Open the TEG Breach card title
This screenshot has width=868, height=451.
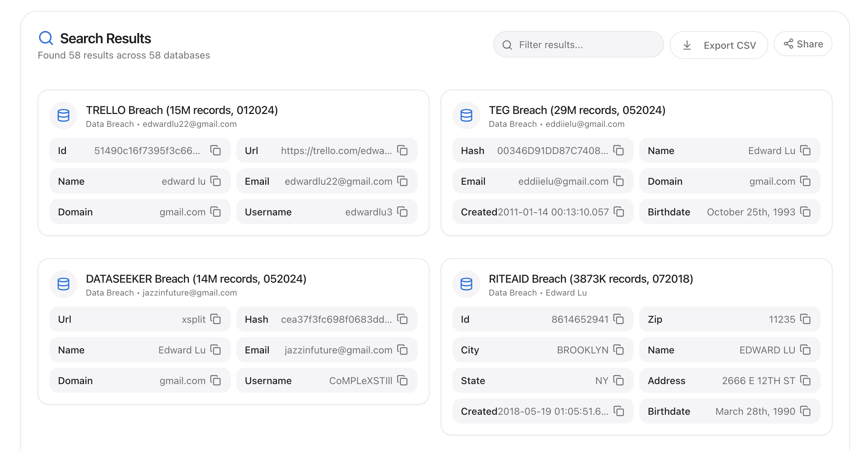[577, 110]
